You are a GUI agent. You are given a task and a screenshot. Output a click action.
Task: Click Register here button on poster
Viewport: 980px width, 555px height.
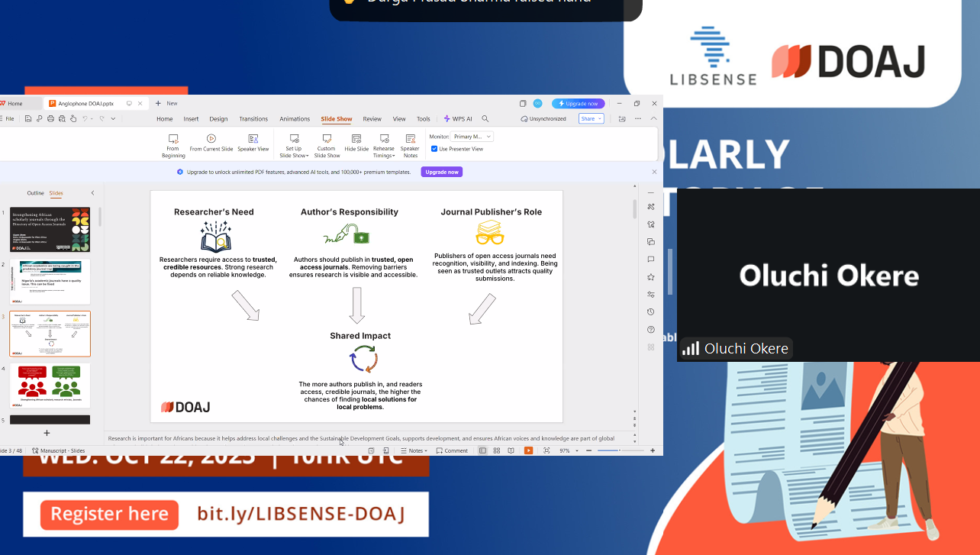coord(110,515)
